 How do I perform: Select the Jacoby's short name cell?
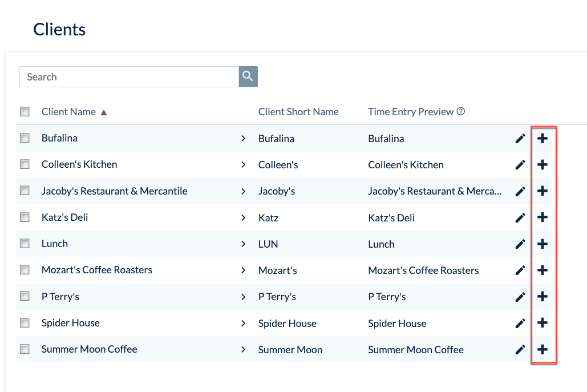pyautogui.click(x=277, y=191)
